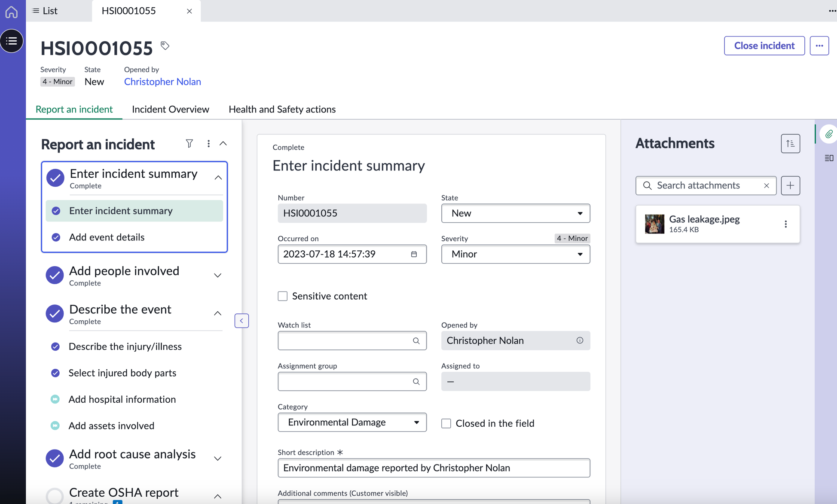Click the Assignment group input field
837x504 pixels.
pos(352,382)
